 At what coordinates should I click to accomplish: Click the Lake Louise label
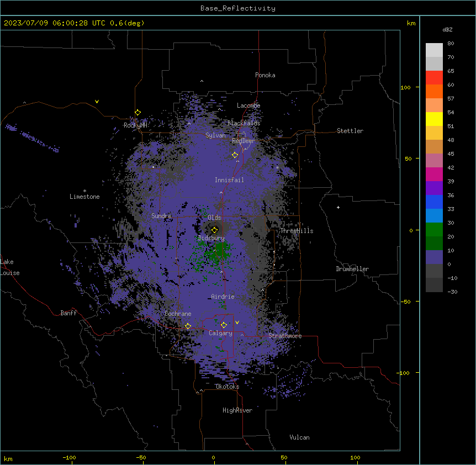(x=10, y=267)
